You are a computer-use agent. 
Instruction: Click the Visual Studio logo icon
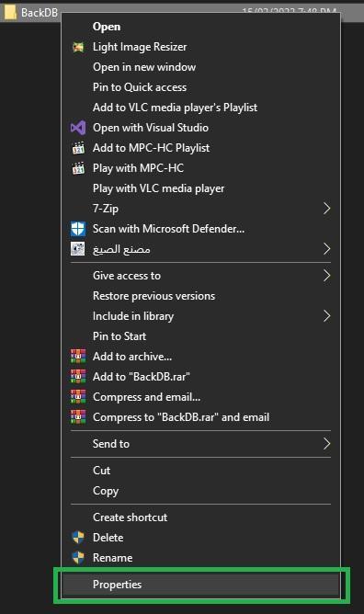(x=78, y=128)
